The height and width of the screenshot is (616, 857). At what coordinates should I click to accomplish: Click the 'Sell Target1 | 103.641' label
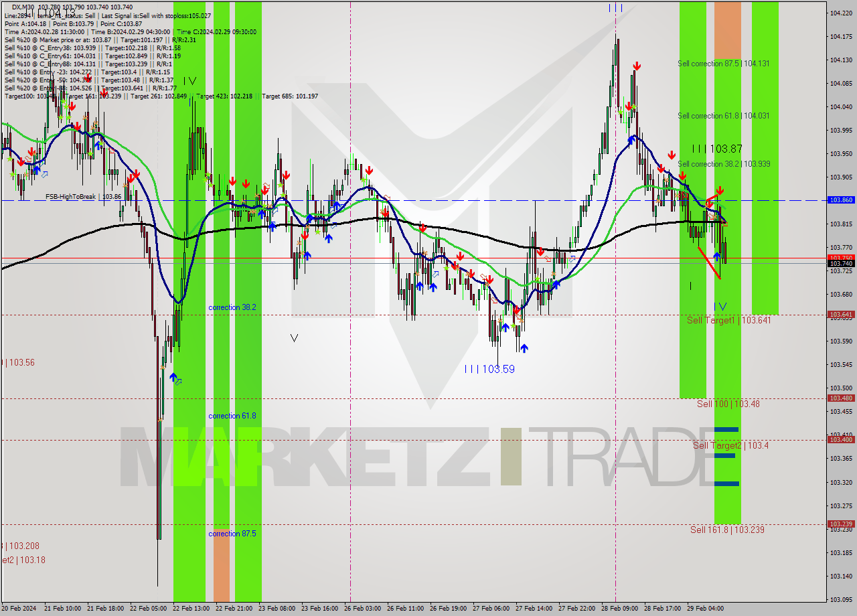click(729, 321)
